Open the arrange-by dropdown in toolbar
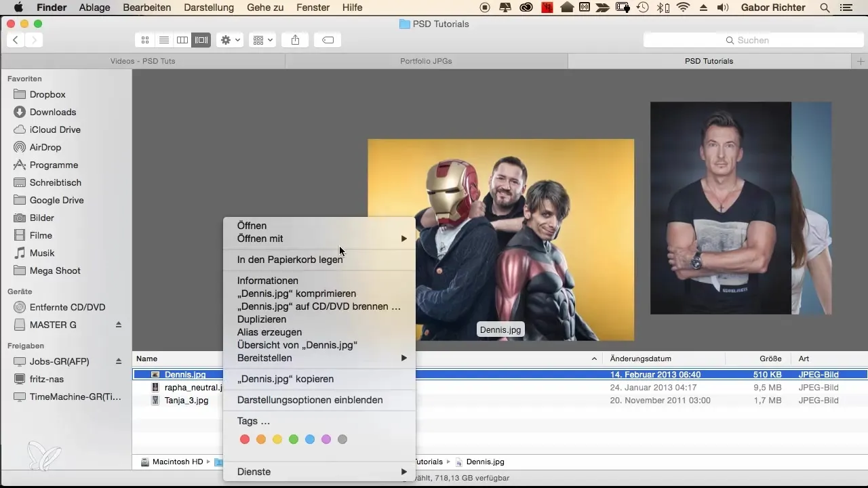 (x=262, y=40)
